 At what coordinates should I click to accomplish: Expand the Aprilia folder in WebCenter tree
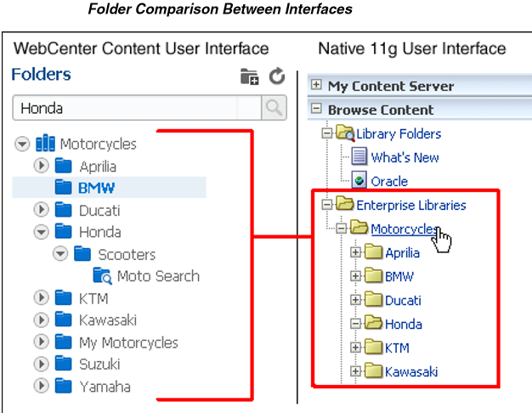[x=42, y=166]
